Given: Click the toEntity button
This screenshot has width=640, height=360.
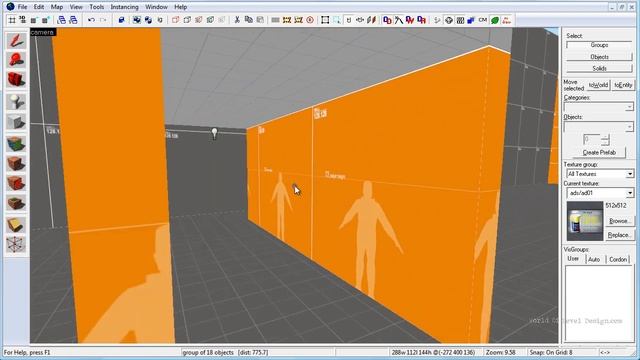Looking at the screenshot, I should click(623, 85).
